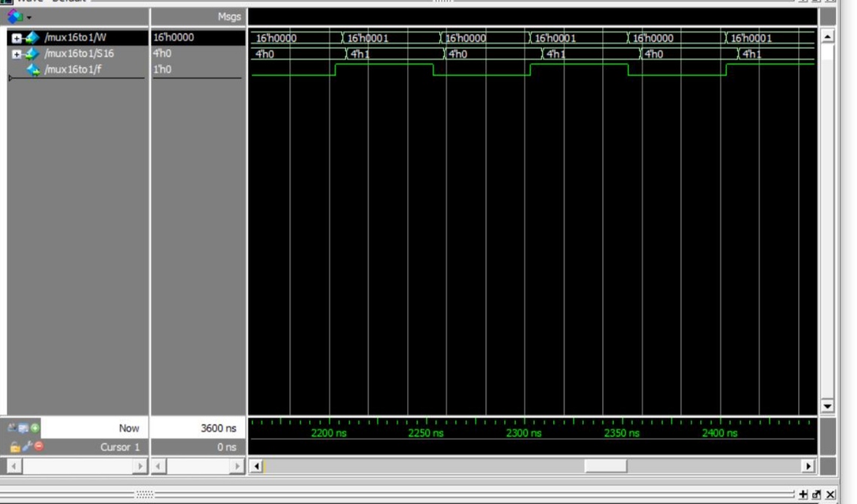This screenshot has width=857, height=504.
Task: Expand the /mux16to1/S16 bus signal
Action: click(x=17, y=54)
